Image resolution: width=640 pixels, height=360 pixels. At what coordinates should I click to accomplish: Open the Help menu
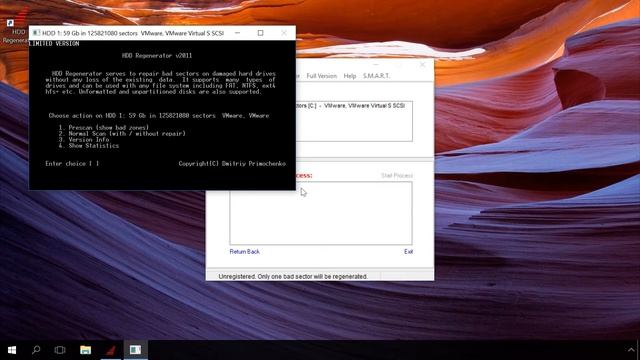tap(350, 76)
